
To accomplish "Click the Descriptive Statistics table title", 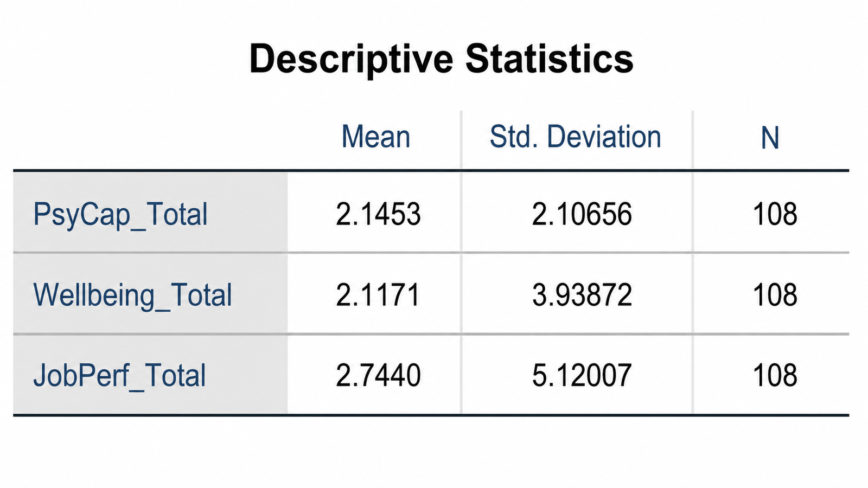I will [441, 59].
